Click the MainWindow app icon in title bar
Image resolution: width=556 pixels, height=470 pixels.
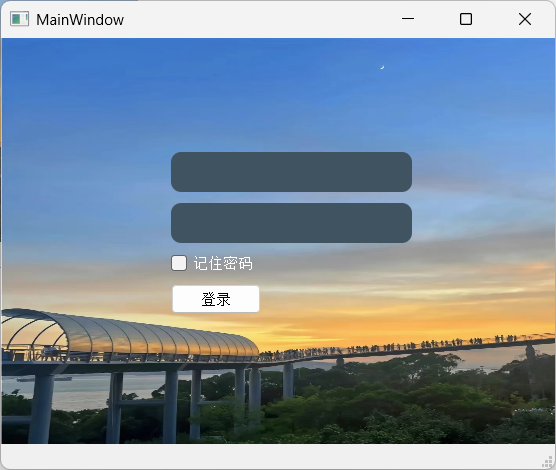(19, 19)
